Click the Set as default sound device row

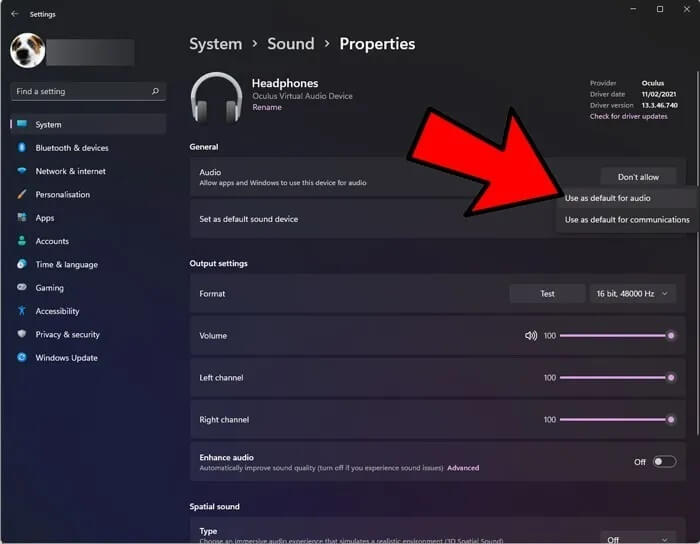pyautogui.click(x=438, y=219)
